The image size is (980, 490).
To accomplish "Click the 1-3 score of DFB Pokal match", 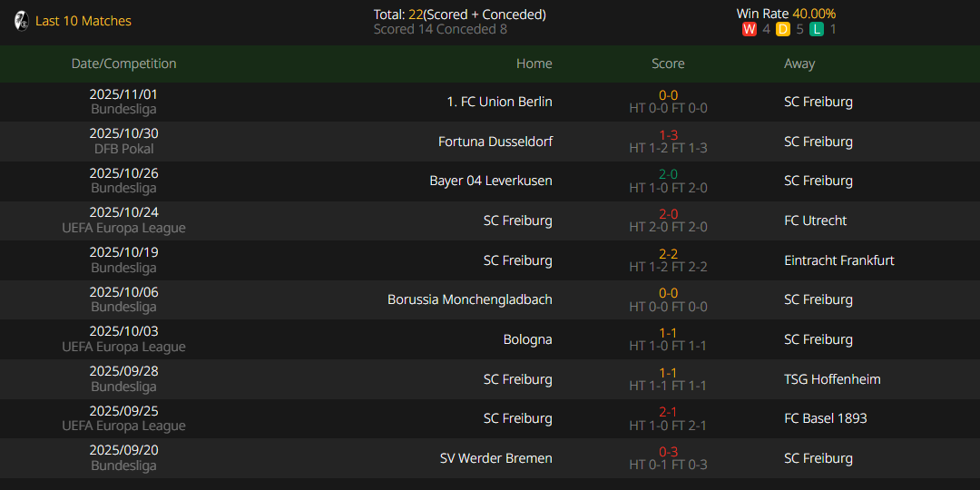I will click(x=668, y=135).
